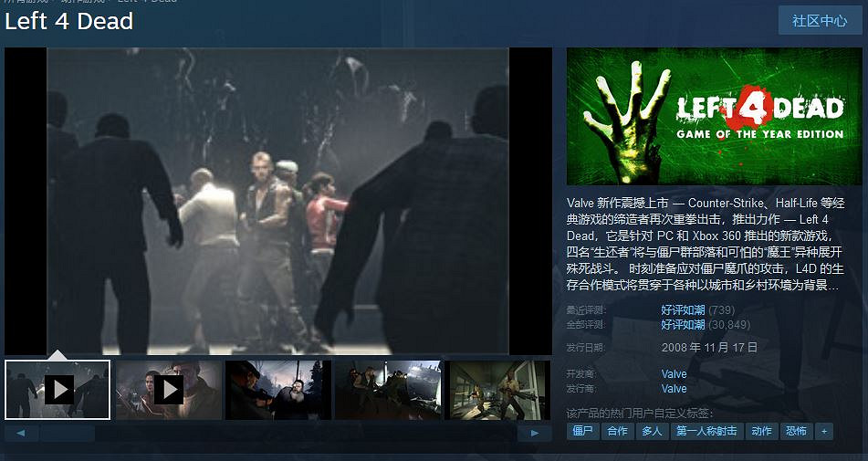Screen dimensions: 868x461
Task: Play the first trailer video thumbnail
Action: point(58,390)
